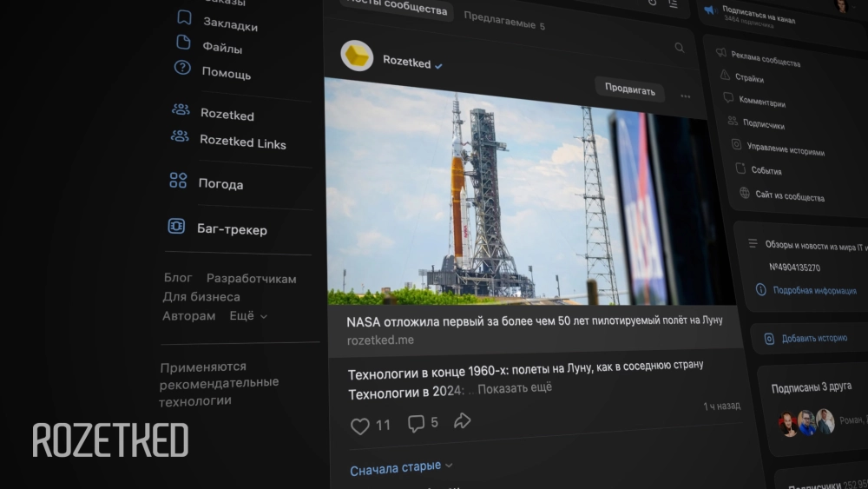Open Rozetked Links community icon
Viewport: 868px width, 489px height.
[180, 135]
